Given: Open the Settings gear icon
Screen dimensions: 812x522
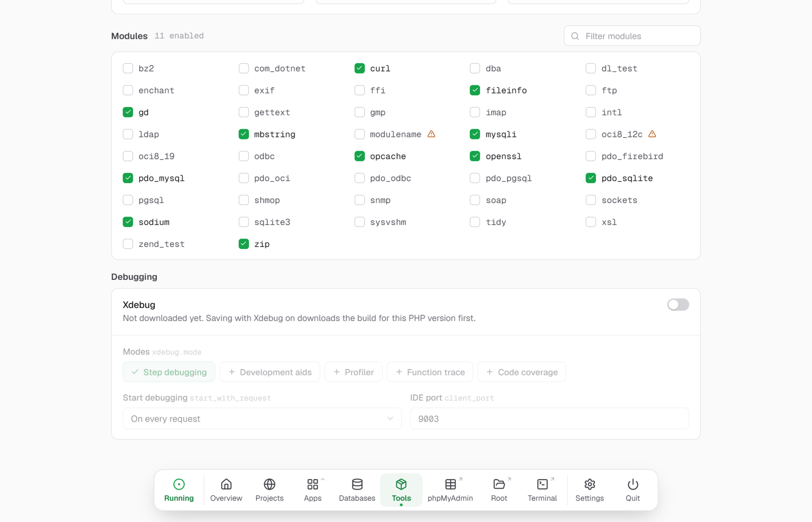Looking at the screenshot, I should click(x=590, y=484).
